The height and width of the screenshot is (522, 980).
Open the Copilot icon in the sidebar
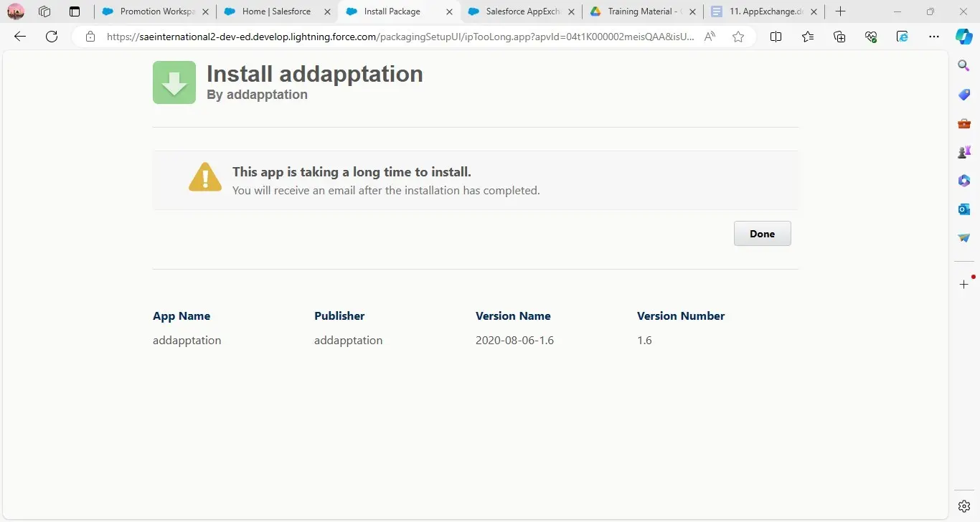pos(963,37)
